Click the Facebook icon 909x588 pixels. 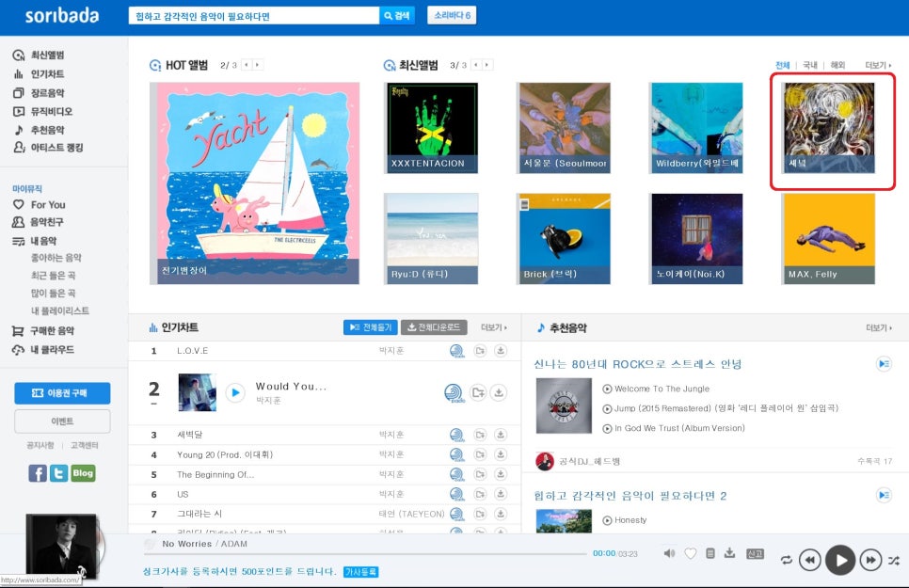click(38, 473)
